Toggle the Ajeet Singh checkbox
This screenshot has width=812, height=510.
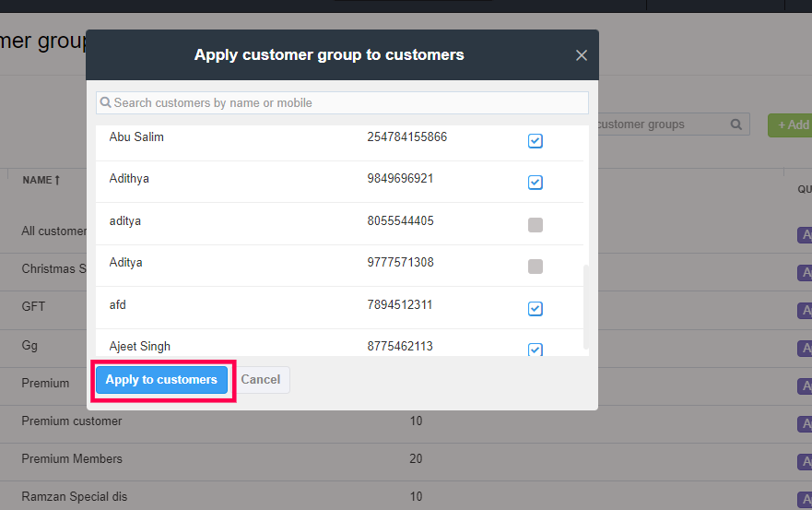[535, 350]
